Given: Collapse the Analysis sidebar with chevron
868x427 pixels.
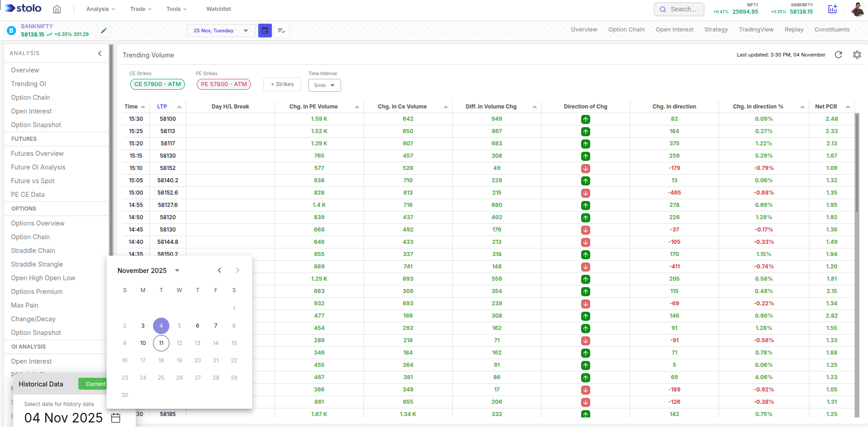Looking at the screenshot, I should click(100, 53).
